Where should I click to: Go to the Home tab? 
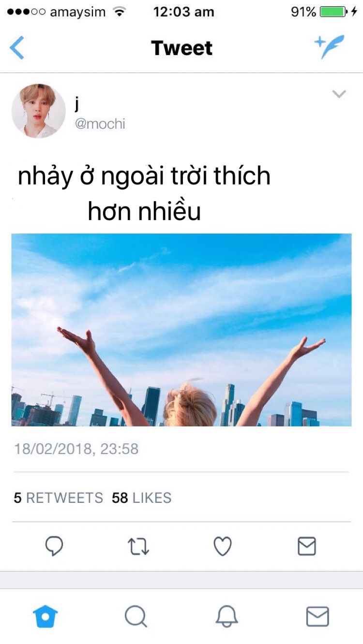click(45, 616)
